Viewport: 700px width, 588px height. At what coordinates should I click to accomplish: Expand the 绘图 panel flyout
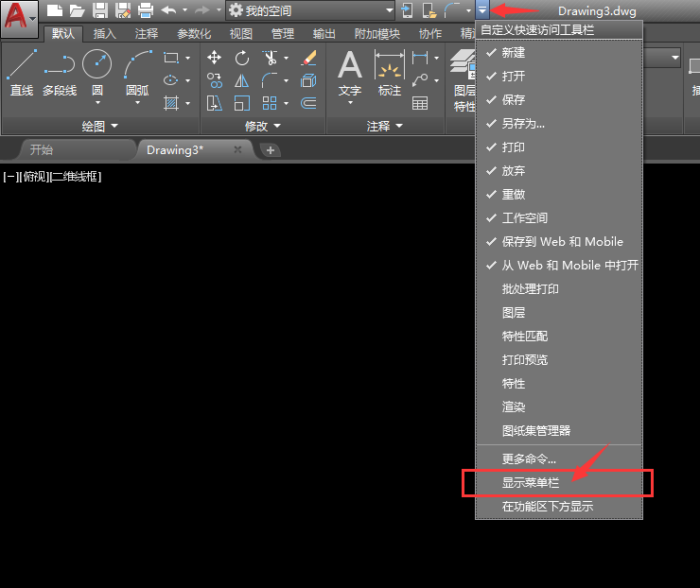(x=100, y=127)
